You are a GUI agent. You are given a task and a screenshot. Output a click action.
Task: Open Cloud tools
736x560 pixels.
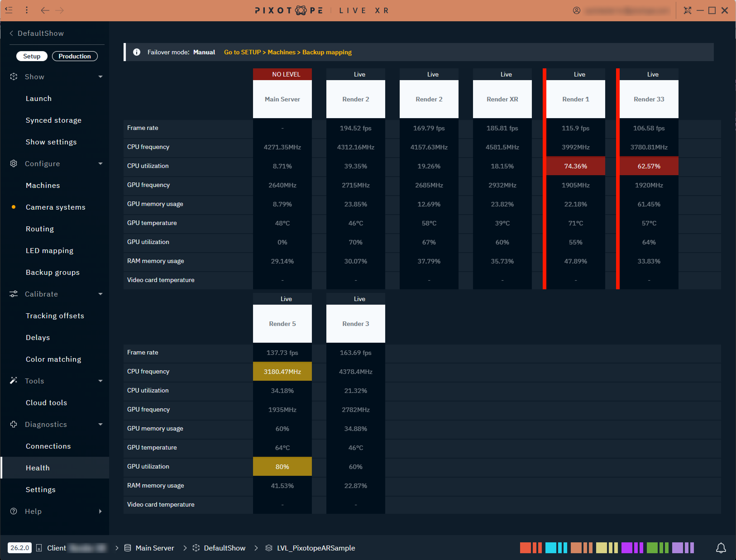pyautogui.click(x=47, y=403)
